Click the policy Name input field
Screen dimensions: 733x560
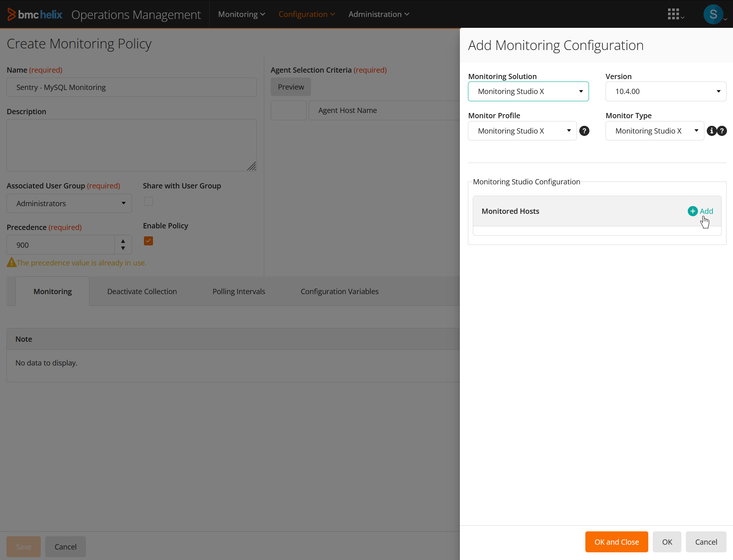(x=132, y=87)
